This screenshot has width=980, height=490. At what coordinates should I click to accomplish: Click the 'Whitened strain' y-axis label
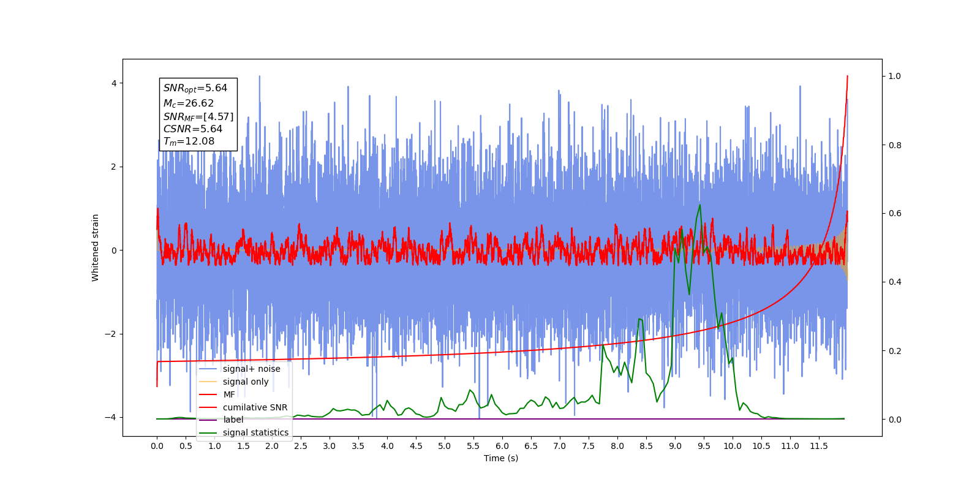tap(96, 247)
